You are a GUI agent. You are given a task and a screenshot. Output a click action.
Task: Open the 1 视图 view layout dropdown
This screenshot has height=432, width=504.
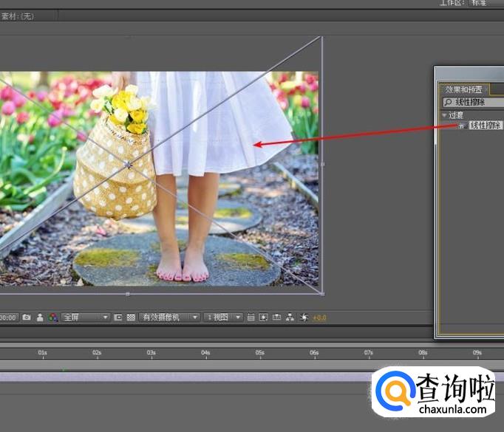pos(223,318)
